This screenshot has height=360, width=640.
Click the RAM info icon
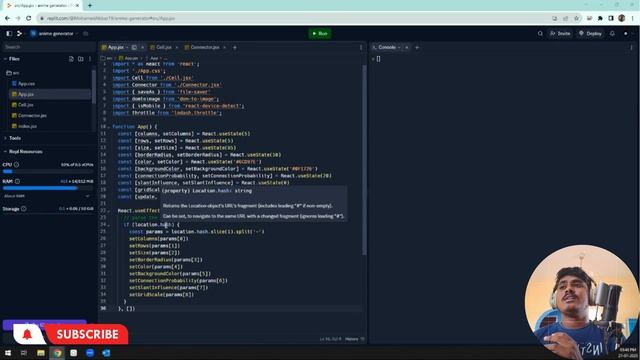[x=17, y=181]
